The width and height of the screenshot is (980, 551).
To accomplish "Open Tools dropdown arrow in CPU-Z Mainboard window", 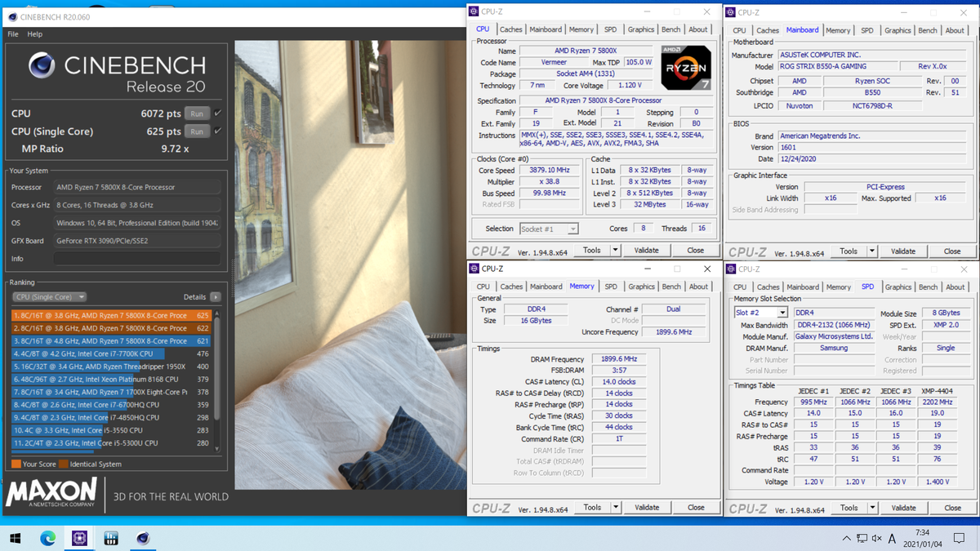I will point(872,251).
